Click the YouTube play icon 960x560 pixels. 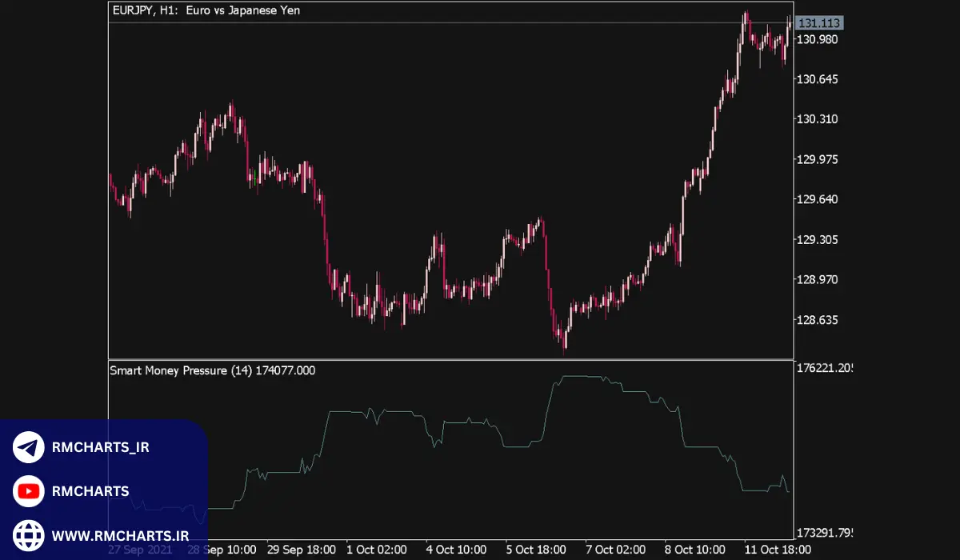[x=29, y=491]
